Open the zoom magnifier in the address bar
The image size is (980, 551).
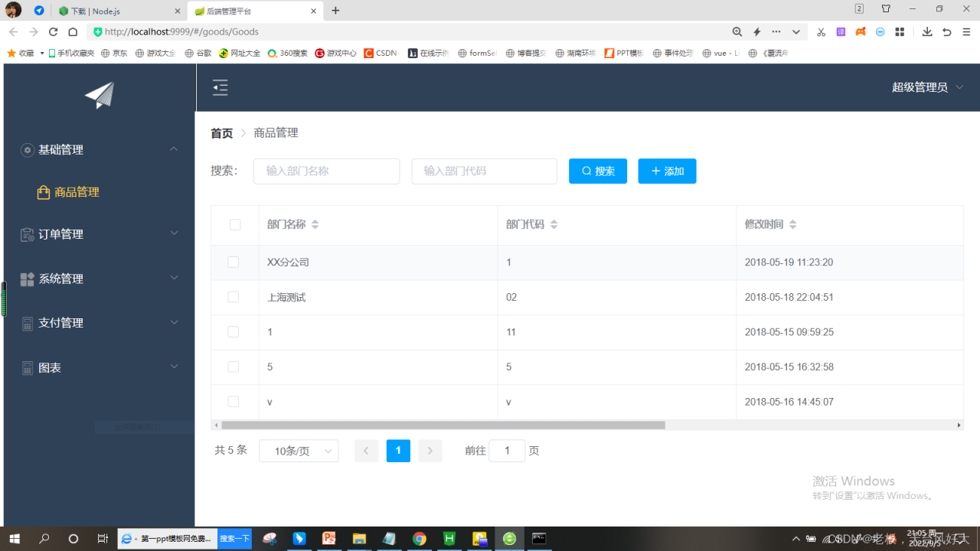pyautogui.click(x=737, y=32)
